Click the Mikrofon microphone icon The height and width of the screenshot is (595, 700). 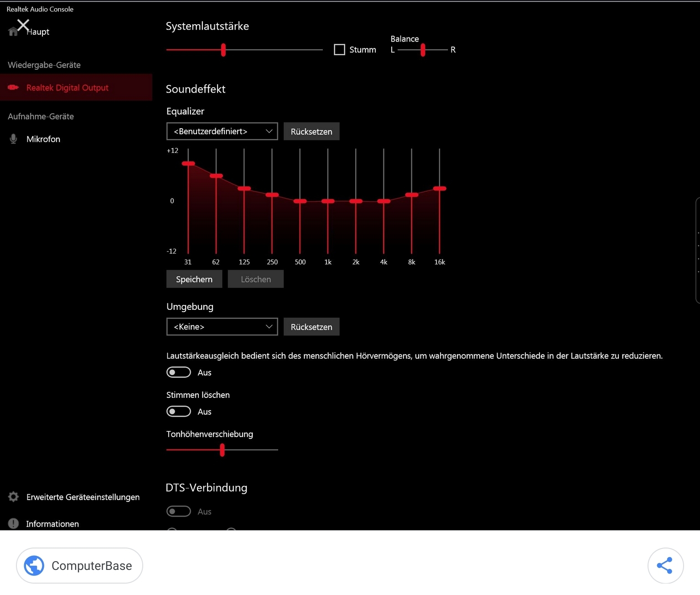pos(14,139)
